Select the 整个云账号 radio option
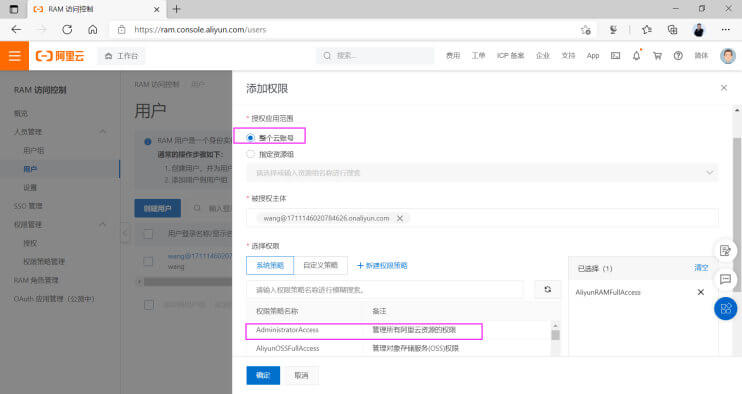Image resolution: width=742 pixels, height=394 pixels. tap(250, 138)
